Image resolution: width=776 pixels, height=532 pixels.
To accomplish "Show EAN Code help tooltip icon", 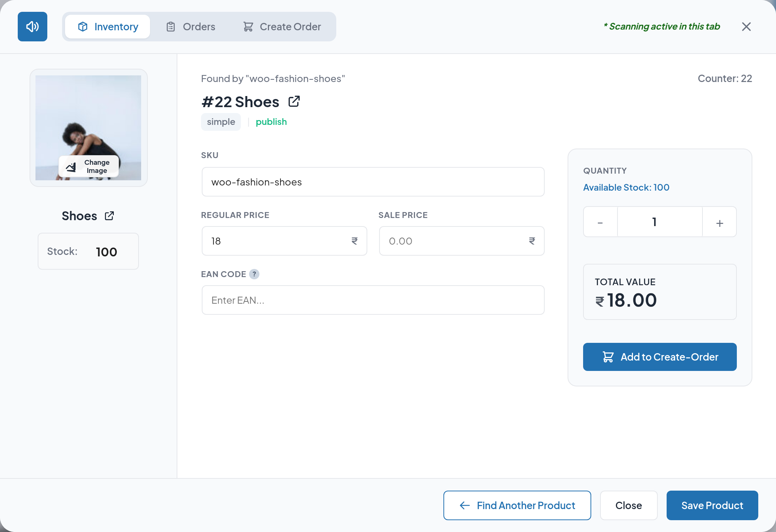I will pos(254,274).
